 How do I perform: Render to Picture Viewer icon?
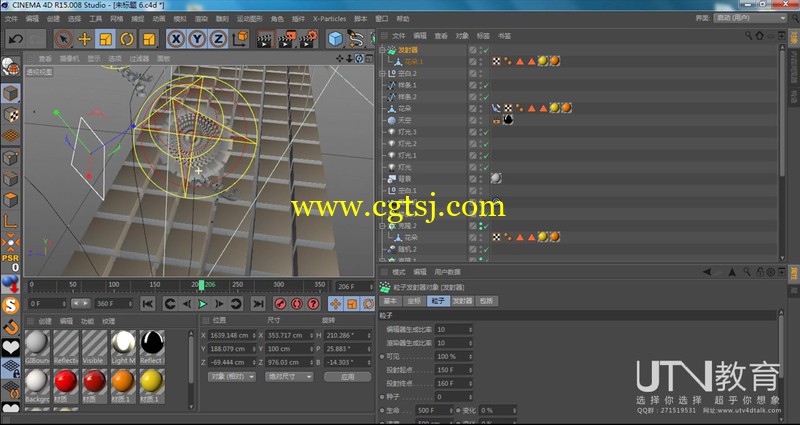point(287,39)
